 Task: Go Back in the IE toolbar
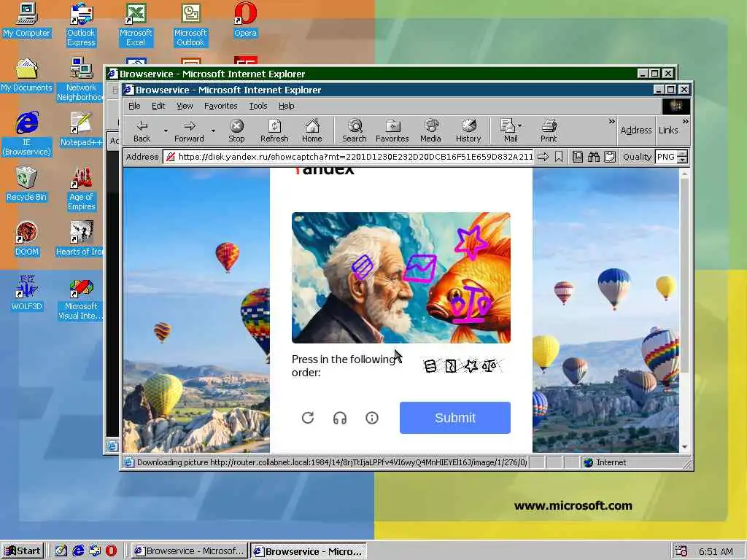(x=142, y=131)
